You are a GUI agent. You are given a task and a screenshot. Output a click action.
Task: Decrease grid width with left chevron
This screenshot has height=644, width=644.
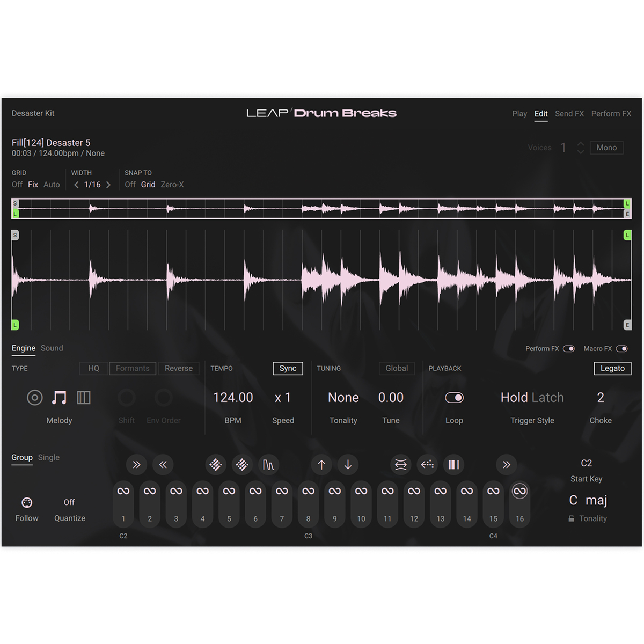coord(76,185)
